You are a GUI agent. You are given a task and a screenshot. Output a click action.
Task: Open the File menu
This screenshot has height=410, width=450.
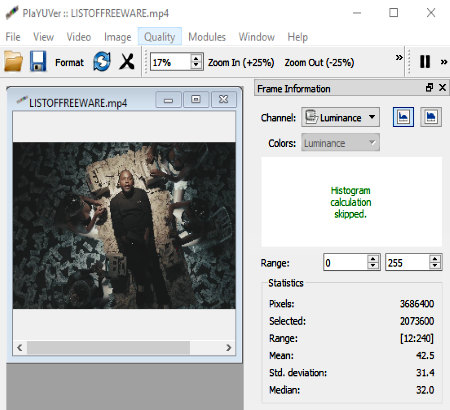(x=13, y=37)
